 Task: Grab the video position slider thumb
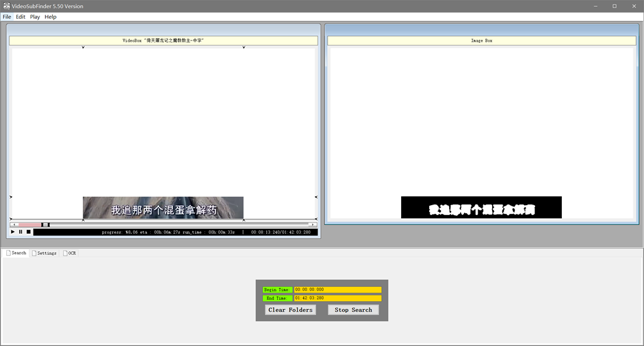[x=45, y=225]
